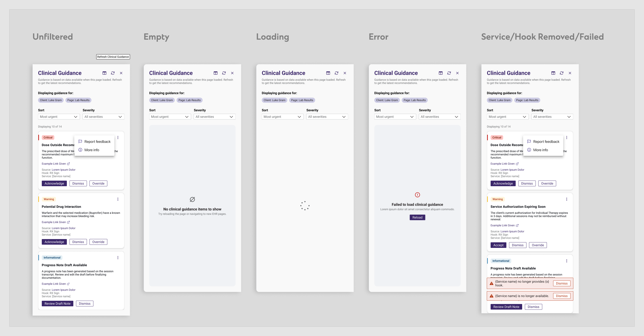Open kebab menu on Potential Drug Interaction card
The width and height of the screenshot is (644, 336).
(118, 199)
